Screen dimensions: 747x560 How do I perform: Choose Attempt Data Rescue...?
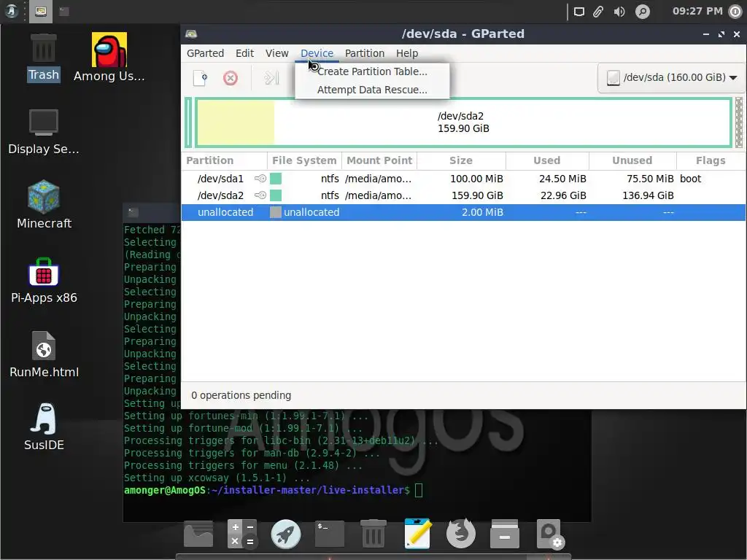click(372, 90)
